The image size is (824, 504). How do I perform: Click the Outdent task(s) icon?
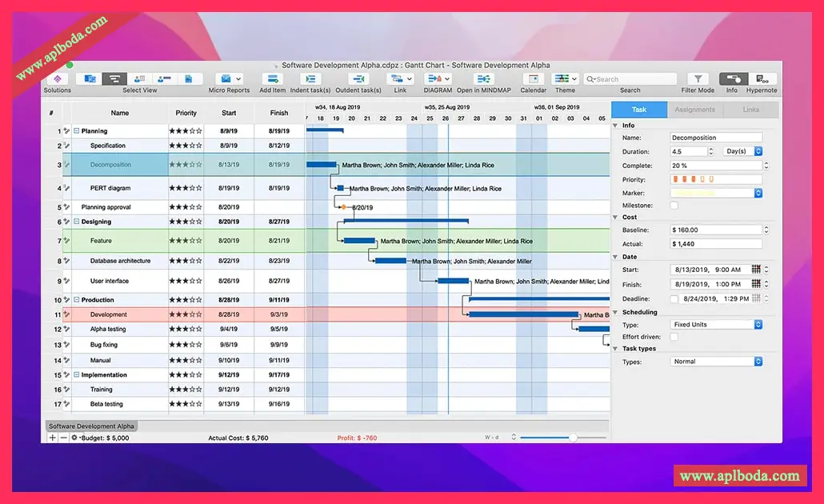click(359, 79)
